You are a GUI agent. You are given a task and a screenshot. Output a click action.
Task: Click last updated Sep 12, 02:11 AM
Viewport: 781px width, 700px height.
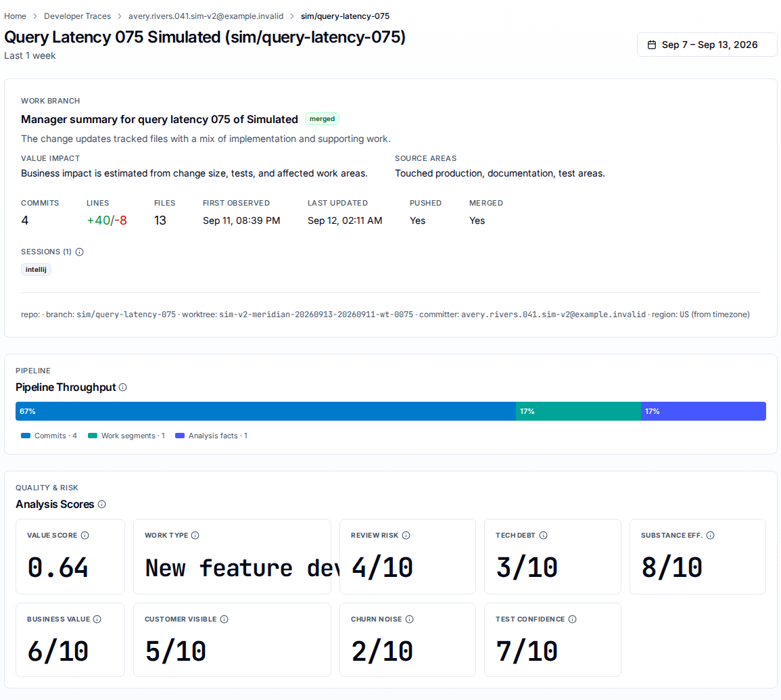(345, 220)
